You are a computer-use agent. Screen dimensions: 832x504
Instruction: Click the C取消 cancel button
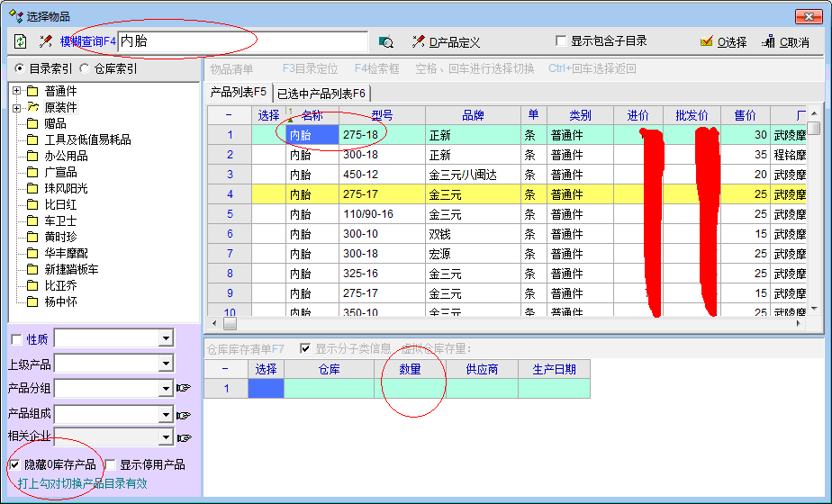point(785,41)
